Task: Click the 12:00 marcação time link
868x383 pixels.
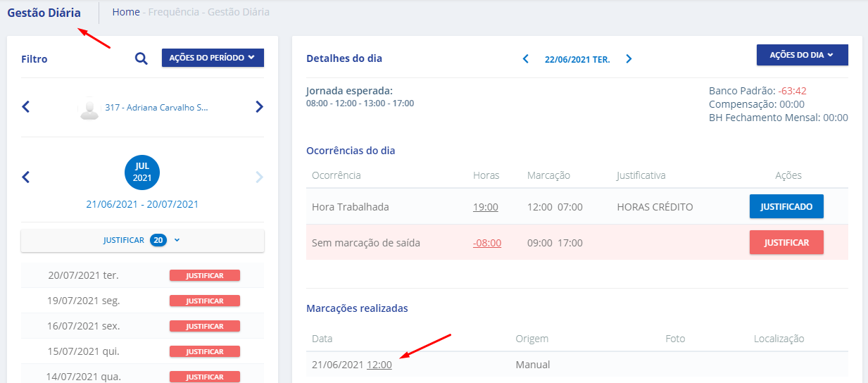Action: click(379, 365)
